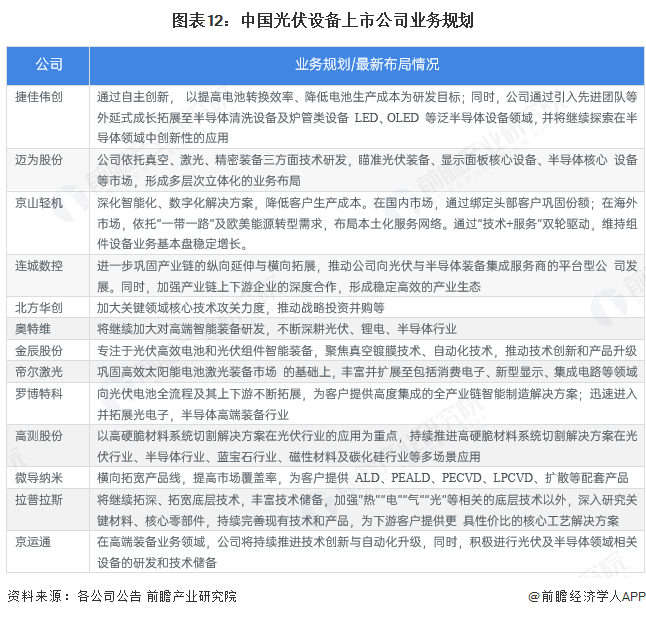The width and height of the screenshot is (646, 617).
Task: Choose the 连城数控 company cell
Action: click(x=39, y=266)
